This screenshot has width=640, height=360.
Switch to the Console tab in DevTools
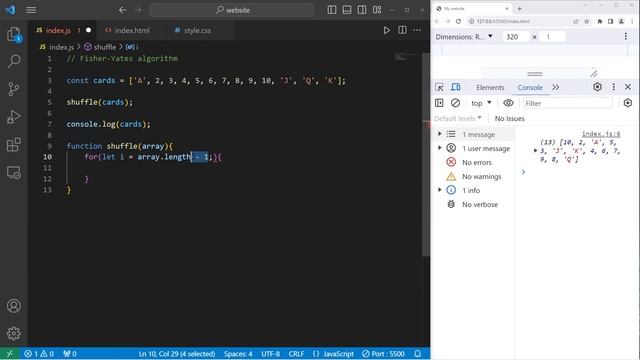coord(530,87)
